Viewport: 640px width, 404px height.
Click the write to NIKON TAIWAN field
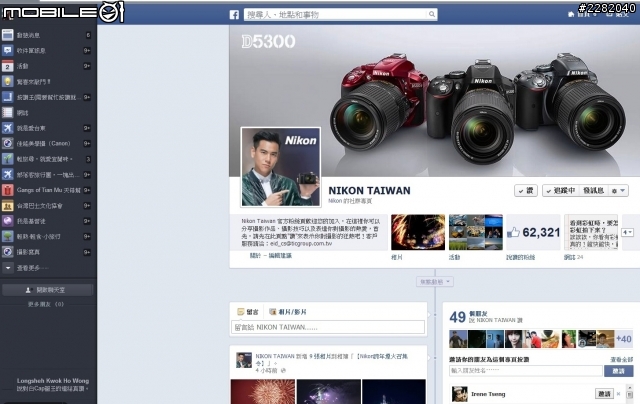click(328, 327)
